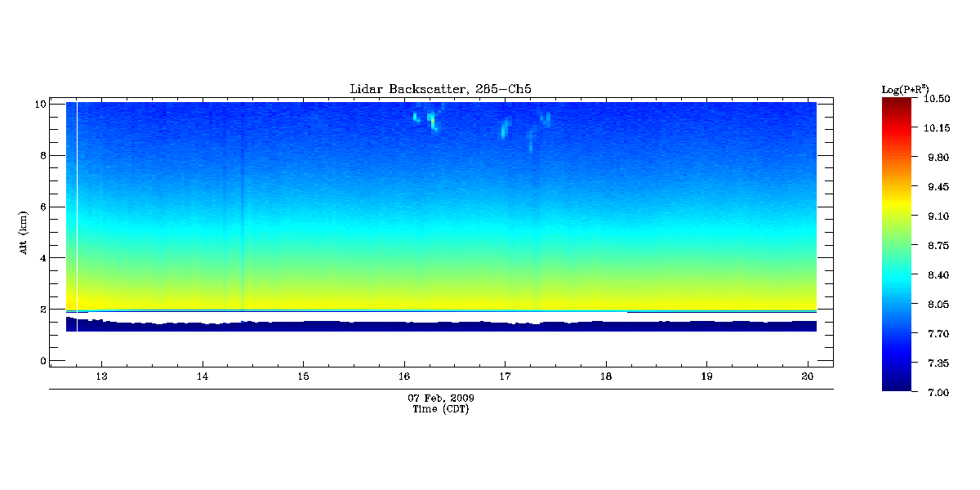Click the time axis tick label 14
The image size is (980, 490).
(x=203, y=376)
